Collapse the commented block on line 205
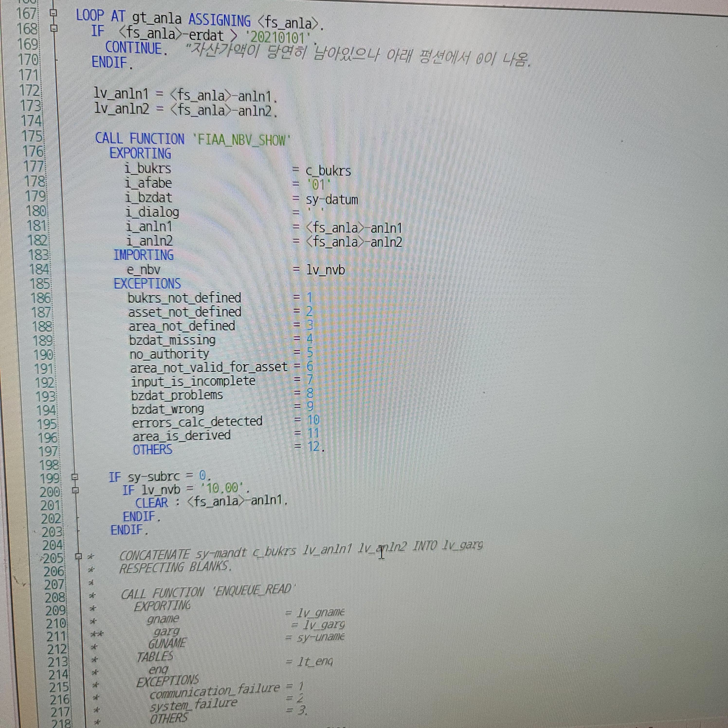This screenshot has width=728, height=728. coord(78,556)
